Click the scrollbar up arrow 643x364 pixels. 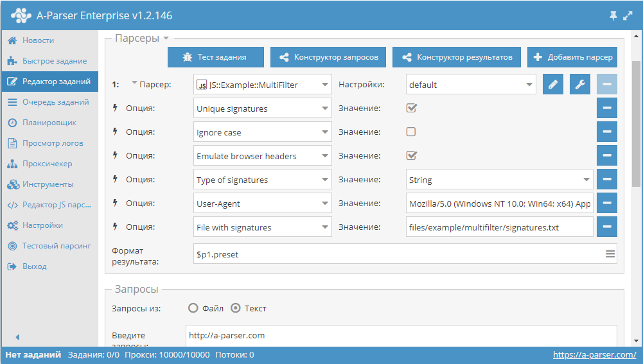[636, 37]
